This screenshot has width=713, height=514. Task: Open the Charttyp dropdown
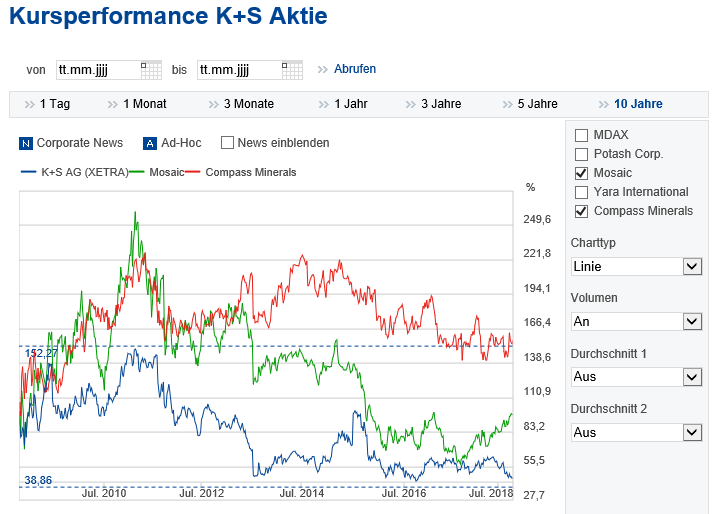click(x=692, y=267)
